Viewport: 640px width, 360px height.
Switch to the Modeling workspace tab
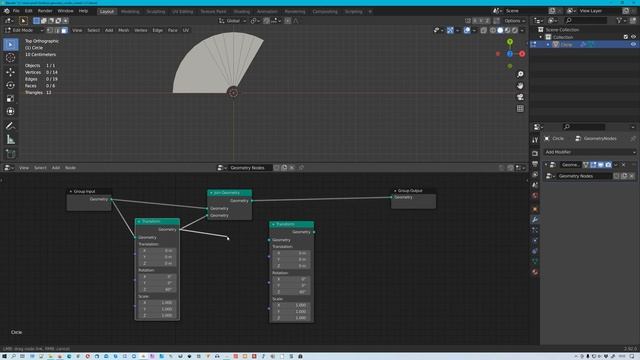coord(130,11)
